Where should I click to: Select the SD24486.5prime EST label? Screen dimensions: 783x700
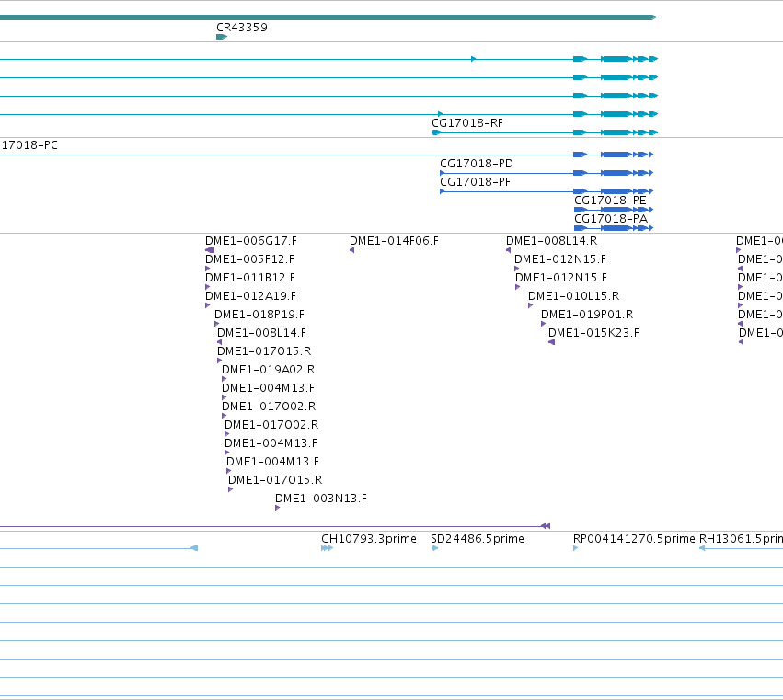[478, 539]
